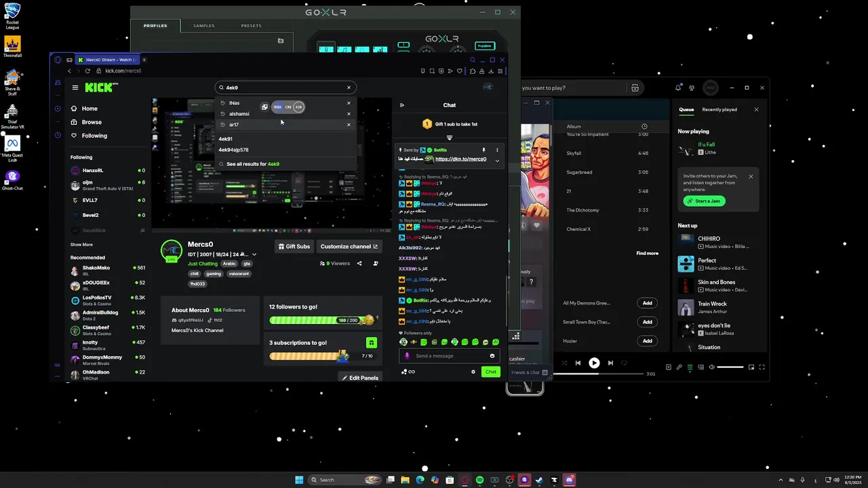Viewport: 868px width, 488px height.
Task: Adjust the Spotify volume slider
Action: tap(730, 367)
